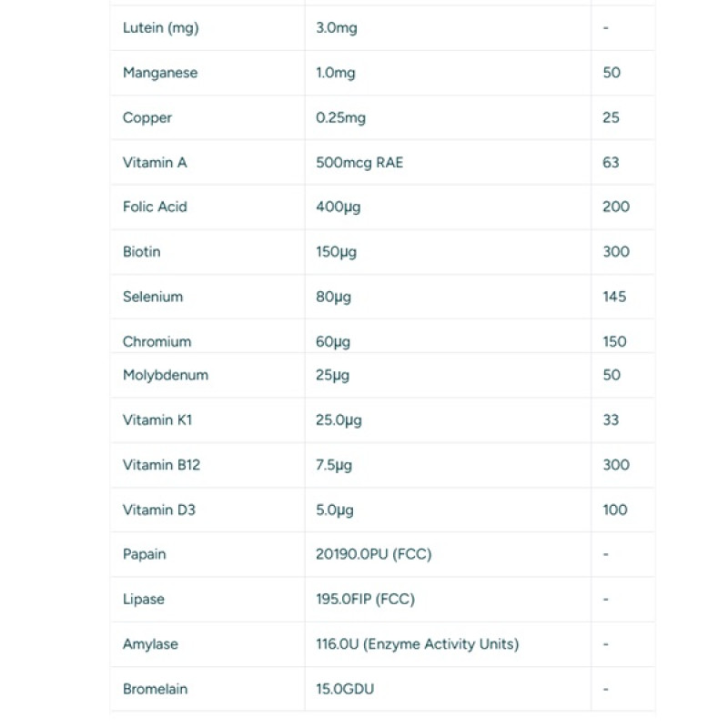This screenshot has width=728, height=728.
Task: Click the Molybdenum nutrient name
Action: pos(166,375)
